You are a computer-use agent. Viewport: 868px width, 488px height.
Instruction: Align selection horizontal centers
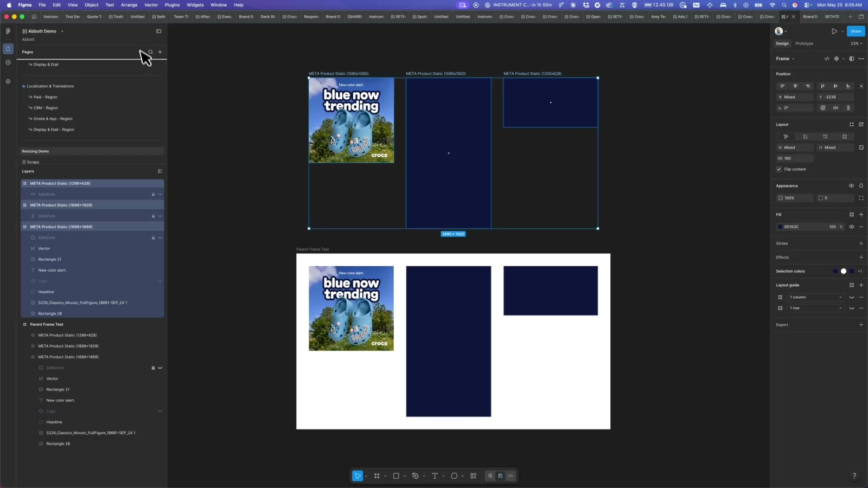pyautogui.click(x=795, y=86)
